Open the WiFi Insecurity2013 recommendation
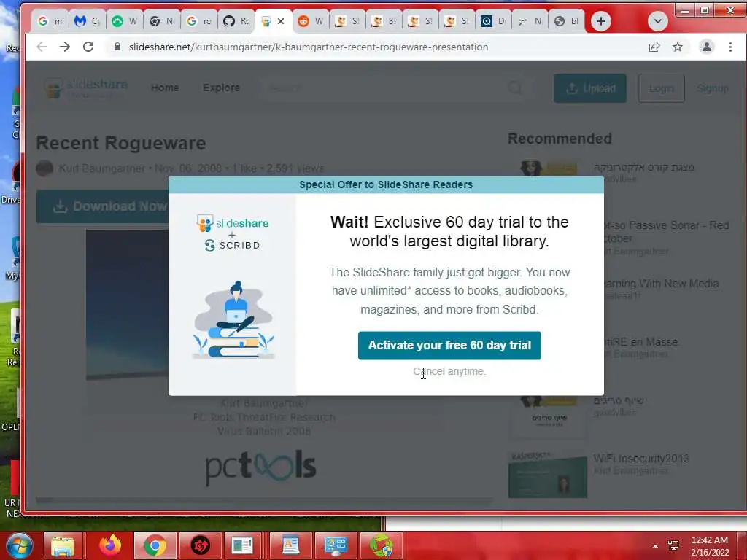Image resolution: width=747 pixels, height=560 pixels. 641,458
